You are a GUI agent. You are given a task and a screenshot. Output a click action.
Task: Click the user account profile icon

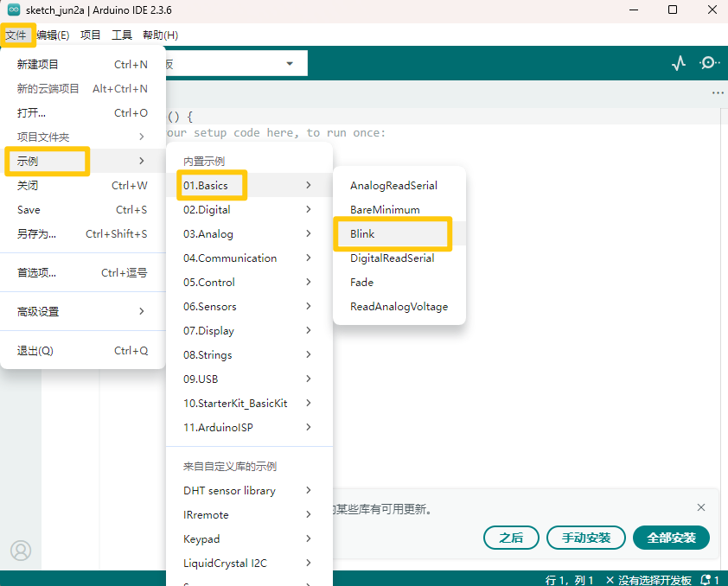click(21, 551)
